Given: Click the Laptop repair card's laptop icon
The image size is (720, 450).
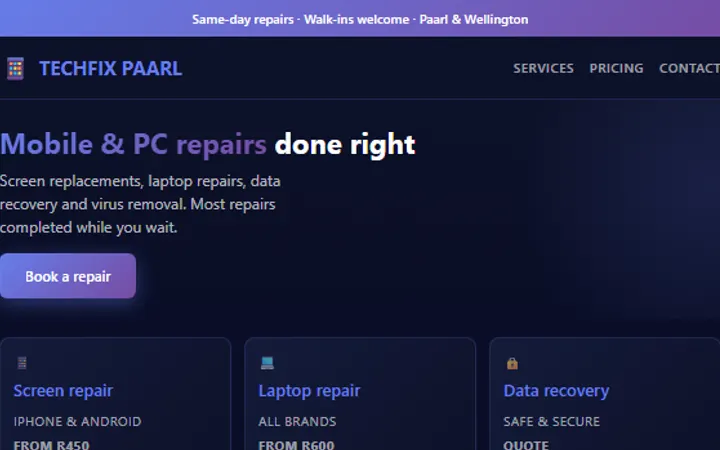Looking at the screenshot, I should click(x=267, y=363).
